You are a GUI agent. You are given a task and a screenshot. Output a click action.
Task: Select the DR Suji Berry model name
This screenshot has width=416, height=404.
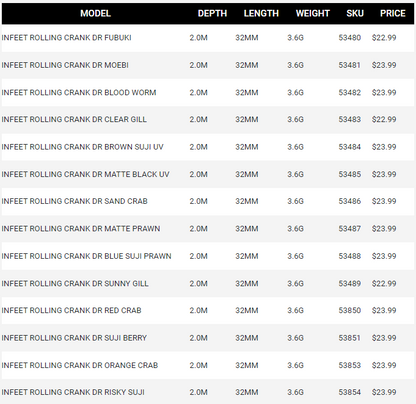coord(74,338)
